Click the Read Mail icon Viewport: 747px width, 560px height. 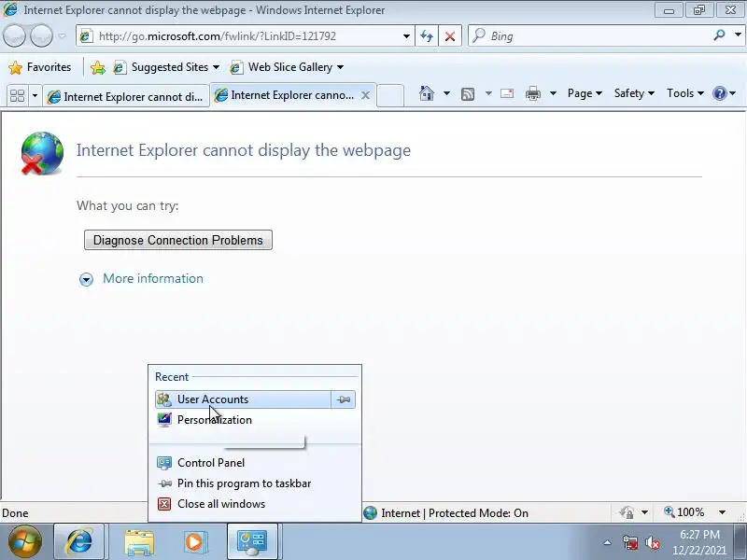[x=507, y=93]
